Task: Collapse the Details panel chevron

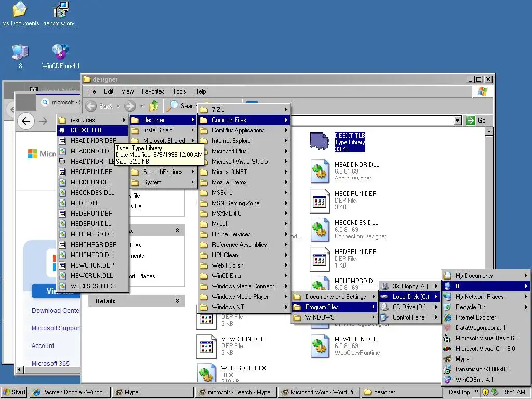Action: pos(177,301)
